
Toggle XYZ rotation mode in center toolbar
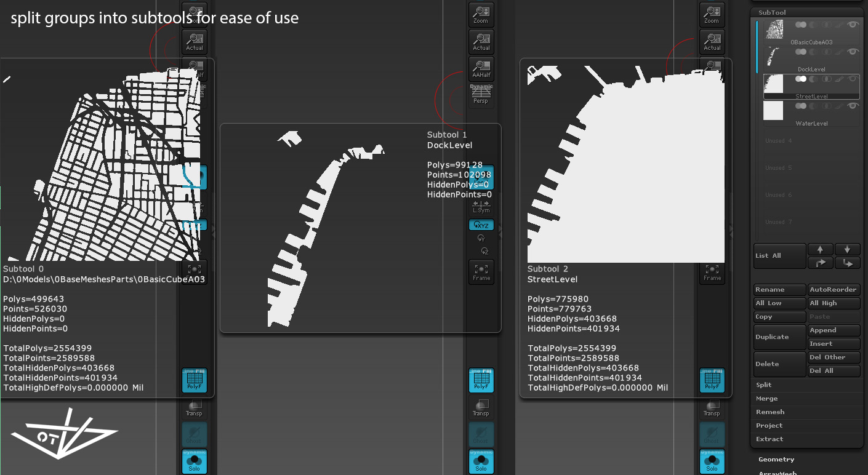click(x=481, y=225)
